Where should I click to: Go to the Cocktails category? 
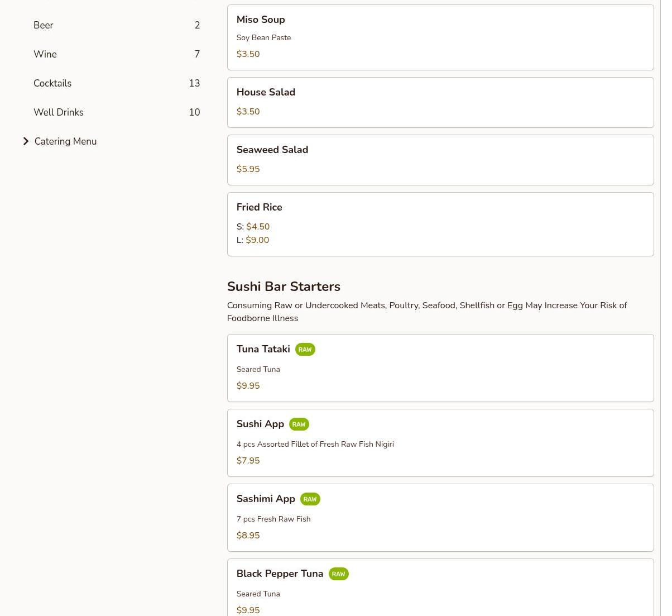[x=52, y=83]
